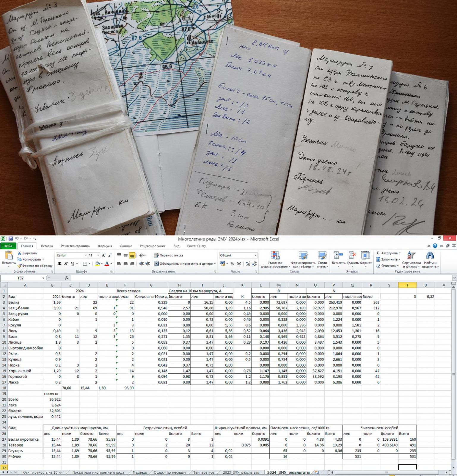Viewport: 457px width, 476px height.
Task: Click the increase indent icon
Action: [x=147, y=264]
